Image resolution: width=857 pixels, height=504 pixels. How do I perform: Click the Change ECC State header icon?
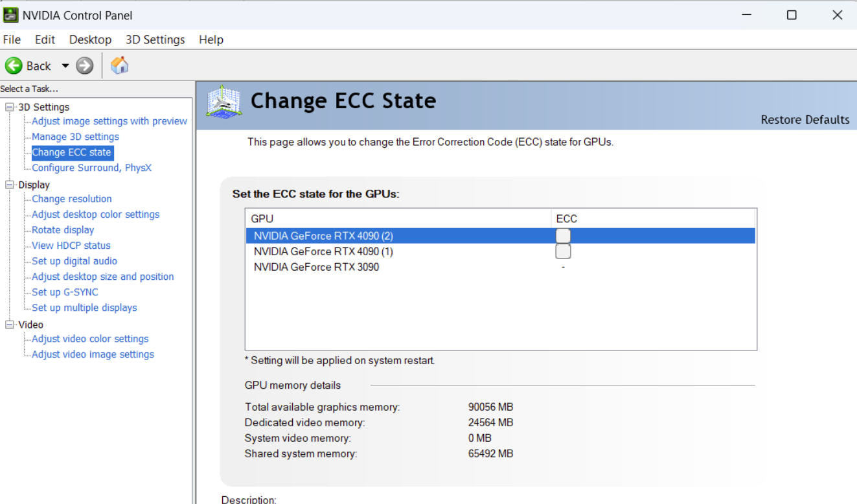click(x=223, y=102)
